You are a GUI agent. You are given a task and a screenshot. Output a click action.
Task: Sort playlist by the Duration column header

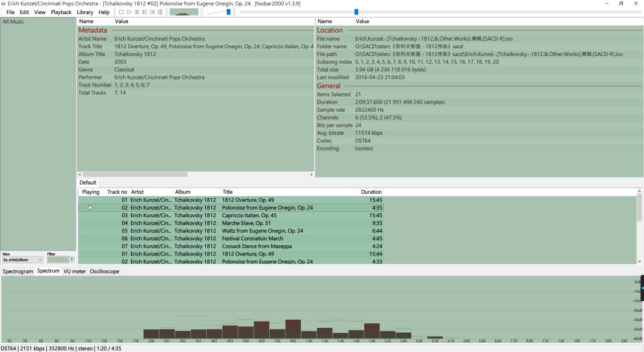371,192
